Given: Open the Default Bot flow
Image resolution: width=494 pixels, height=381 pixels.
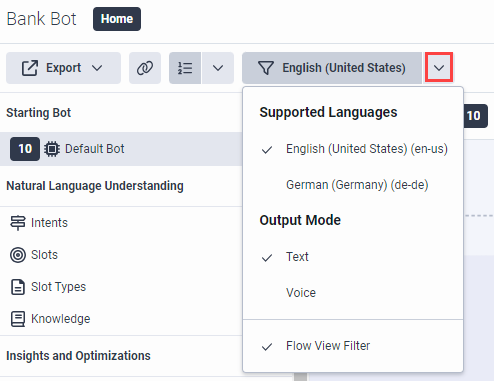Looking at the screenshot, I should click(x=121, y=149).
